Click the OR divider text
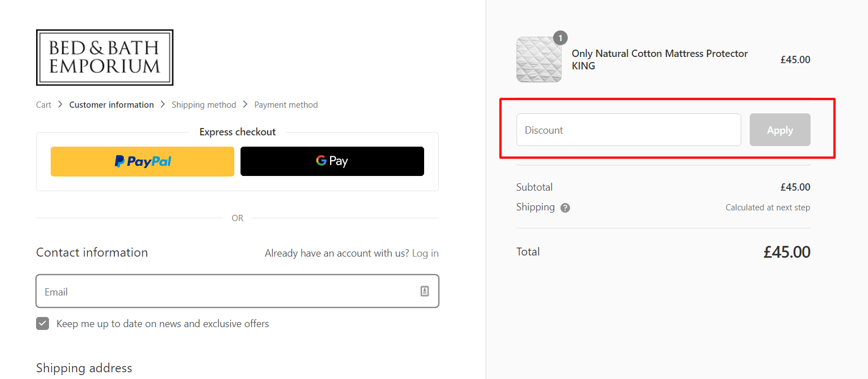 point(238,218)
